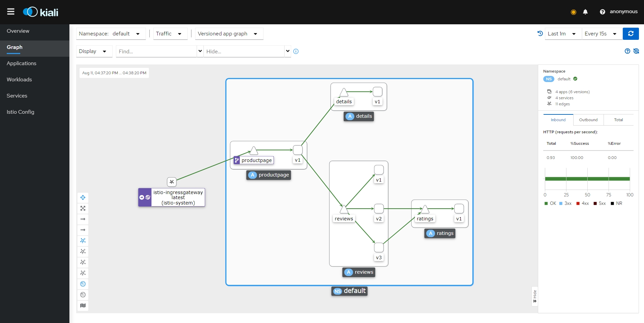Click the Find text input field
Screen dimensions: 644x323
click(x=156, y=51)
